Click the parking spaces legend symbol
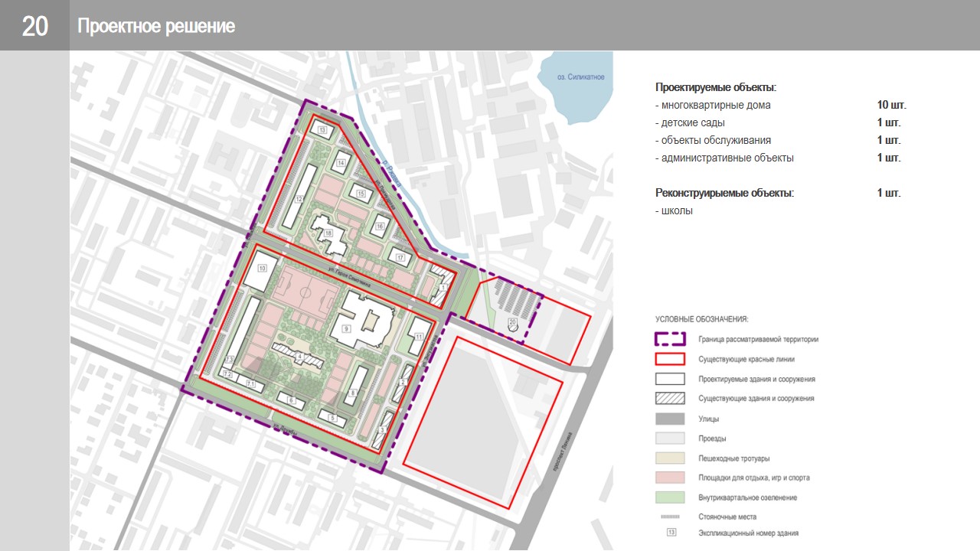Screen dimensions: 980x551 [670, 517]
